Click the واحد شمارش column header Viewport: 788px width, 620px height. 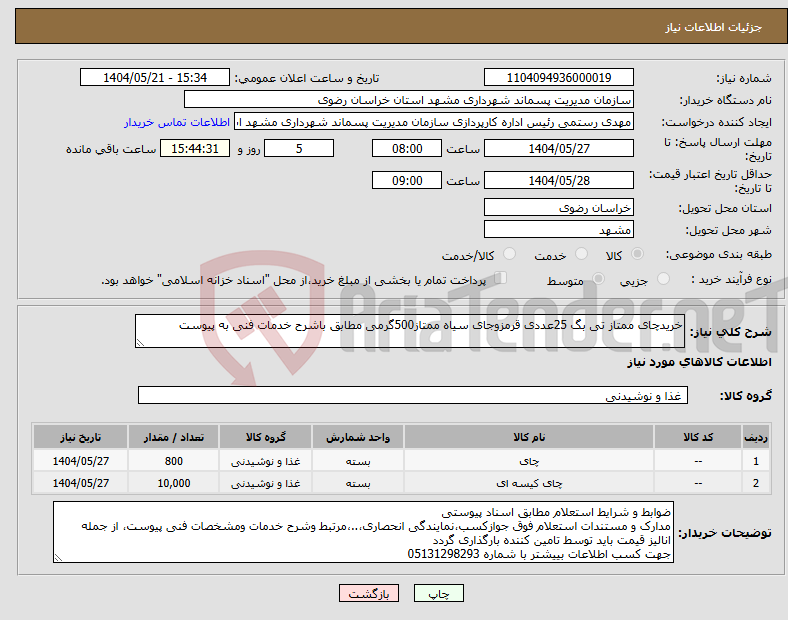(358, 437)
